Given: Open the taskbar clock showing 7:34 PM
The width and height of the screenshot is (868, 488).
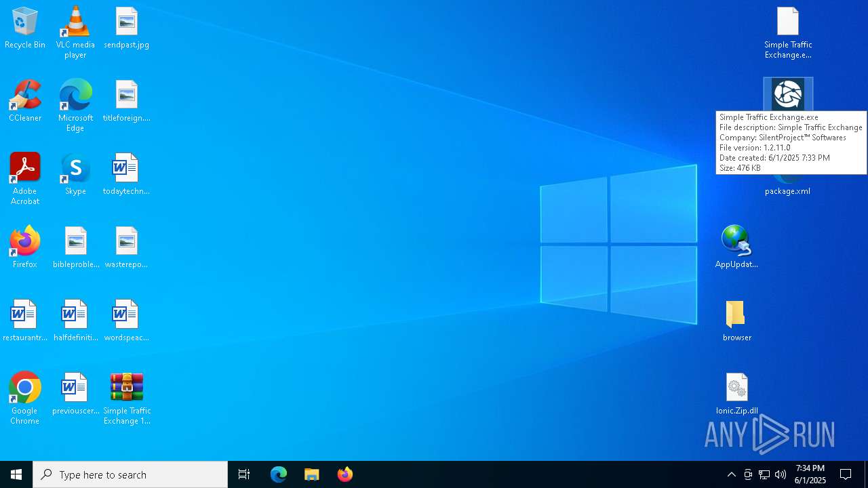Looking at the screenshot, I should pyautogui.click(x=810, y=474).
